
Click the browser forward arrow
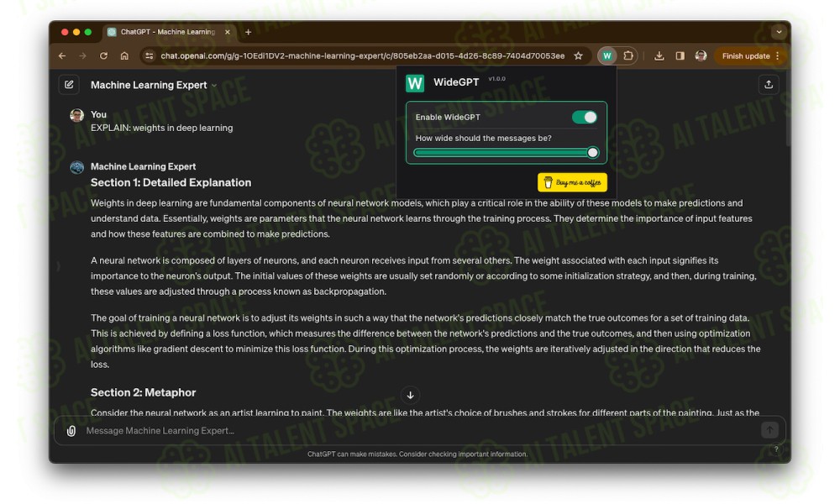point(82,55)
